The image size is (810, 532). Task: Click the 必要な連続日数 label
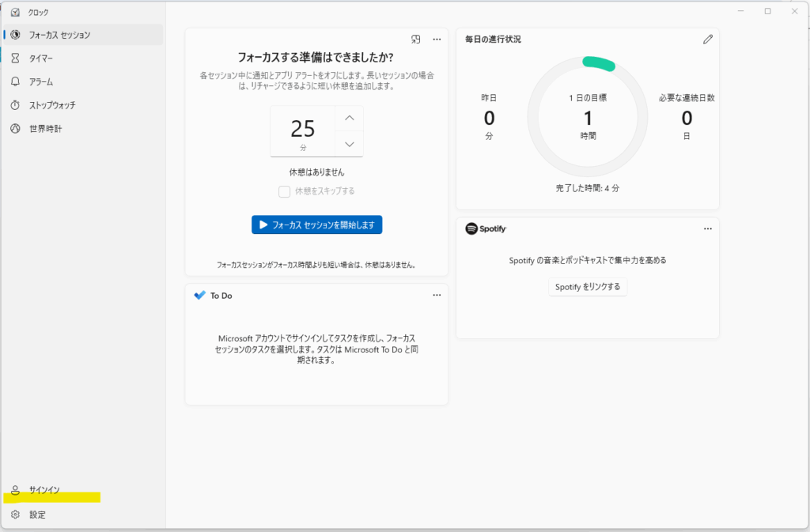pos(687,97)
